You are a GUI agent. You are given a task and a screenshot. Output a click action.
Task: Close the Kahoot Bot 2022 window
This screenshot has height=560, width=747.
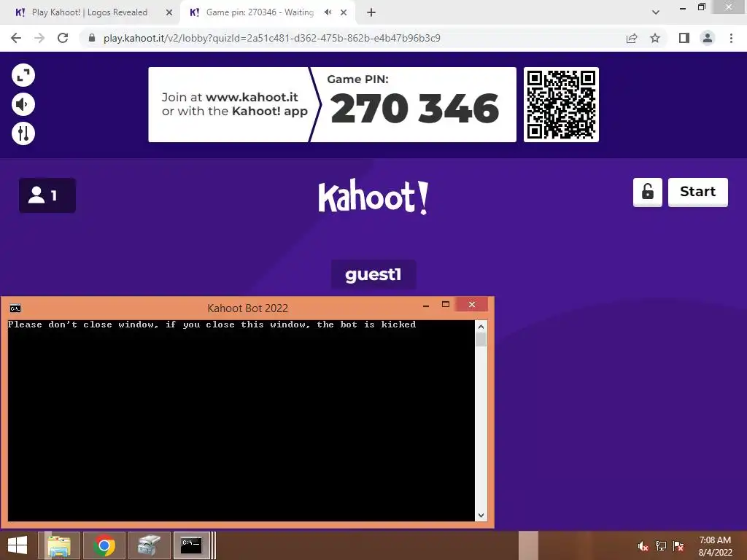tap(472, 304)
